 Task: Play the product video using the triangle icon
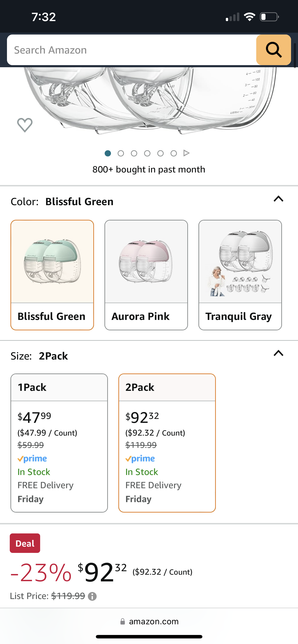point(186,153)
